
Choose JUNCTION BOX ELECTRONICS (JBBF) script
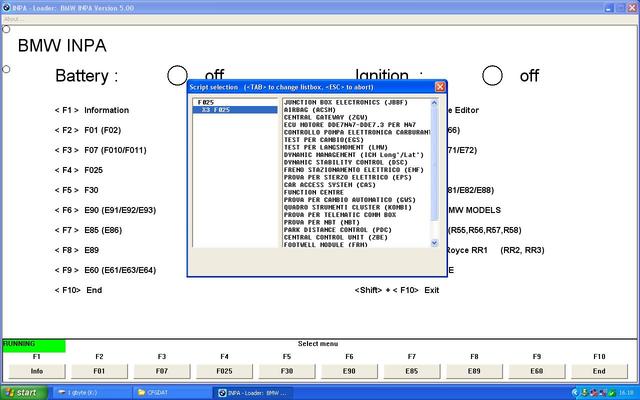point(346,102)
